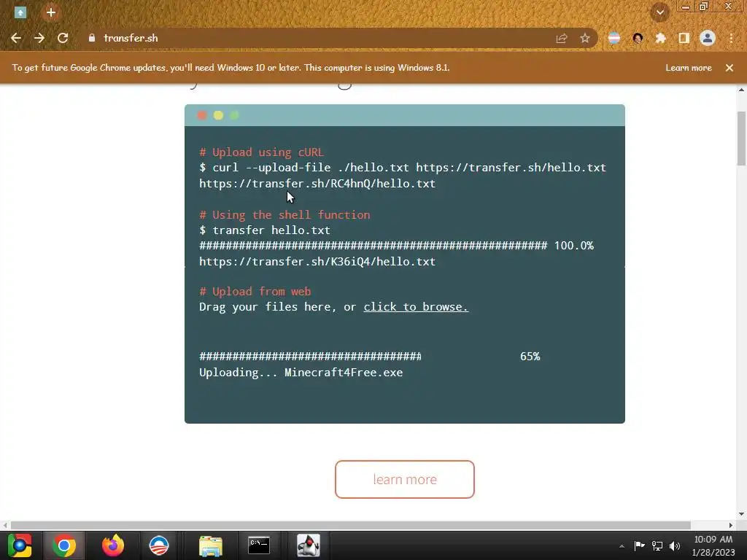747x560 pixels.
Task: Click the scroll down arrow
Action: (742, 514)
